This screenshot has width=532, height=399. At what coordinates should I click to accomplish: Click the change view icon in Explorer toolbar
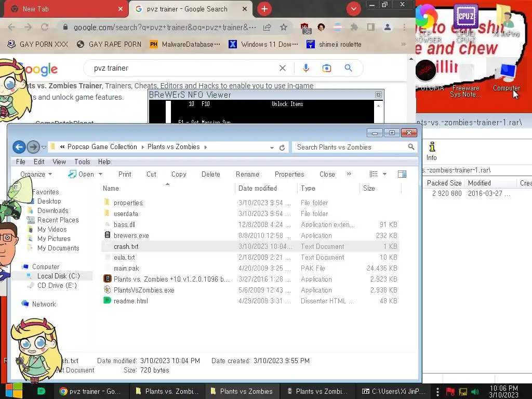(x=373, y=174)
